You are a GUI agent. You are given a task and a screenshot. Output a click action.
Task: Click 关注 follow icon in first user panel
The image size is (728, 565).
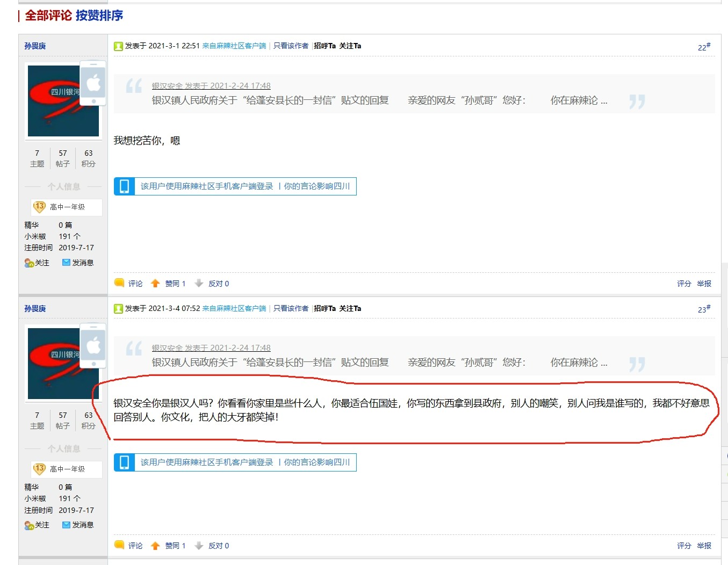(x=29, y=263)
